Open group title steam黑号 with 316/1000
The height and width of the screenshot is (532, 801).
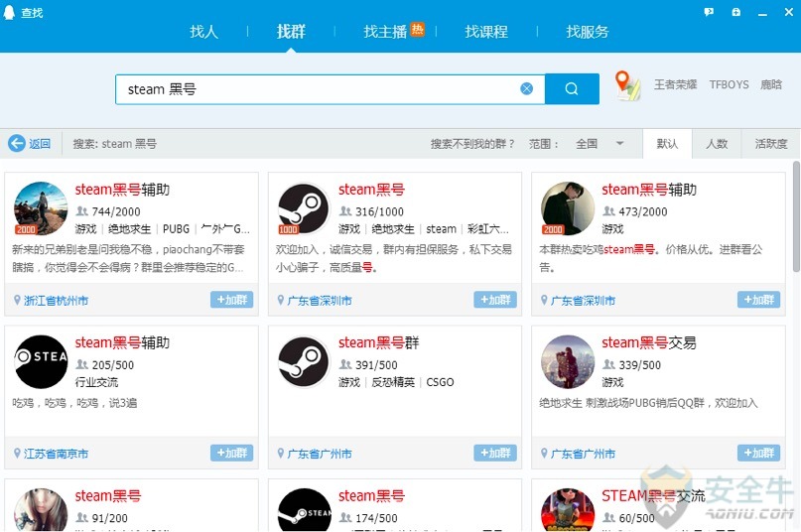click(371, 190)
